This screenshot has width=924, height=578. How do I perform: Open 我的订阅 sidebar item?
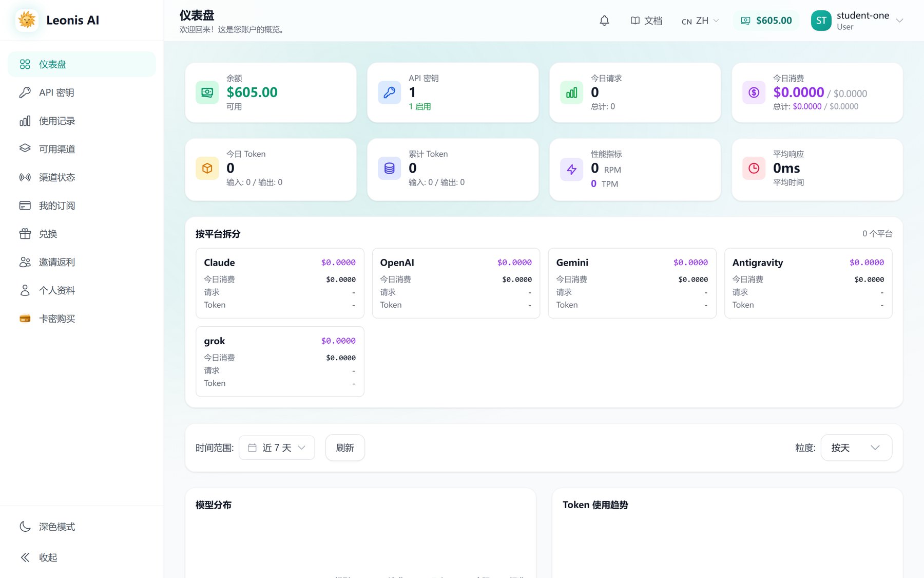coord(82,206)
